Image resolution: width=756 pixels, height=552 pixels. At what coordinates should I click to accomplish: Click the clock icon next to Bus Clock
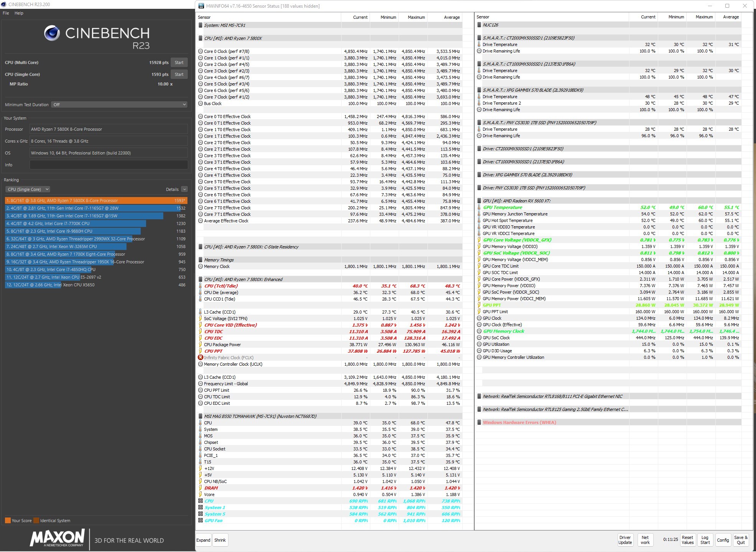point(201,103)
